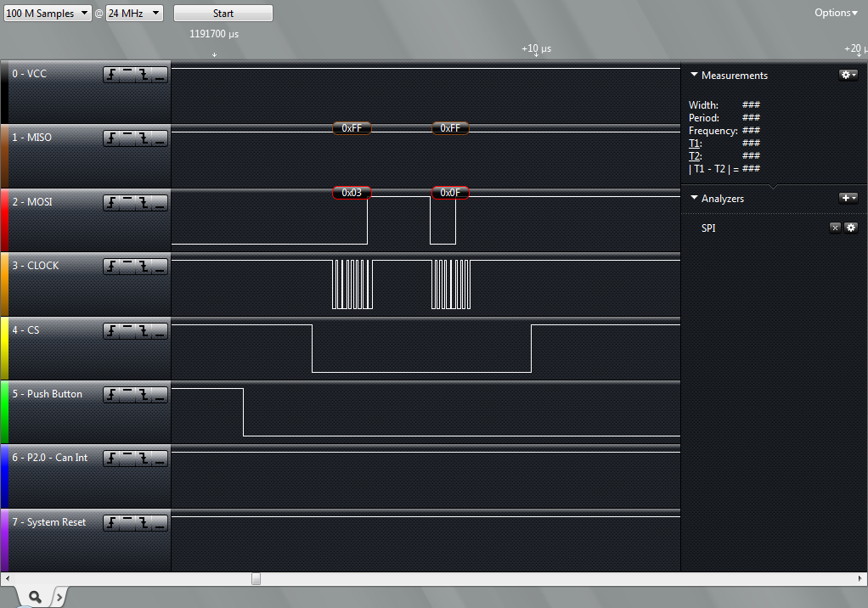Image resolution: width=868 pixels, height=608 pixels.
Task: Set high level trigger on CLOCK channel
Action: (127, 267)
